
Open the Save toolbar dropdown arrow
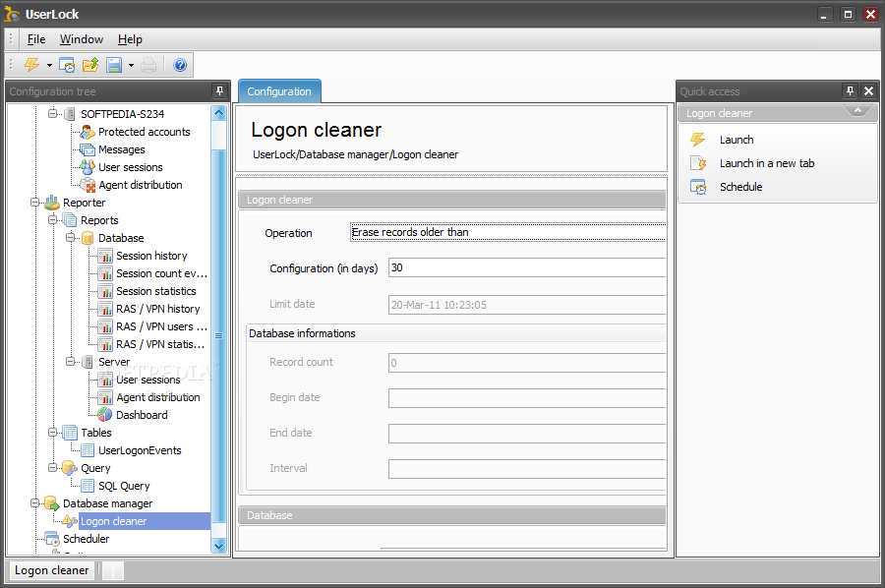pos(131,66)
